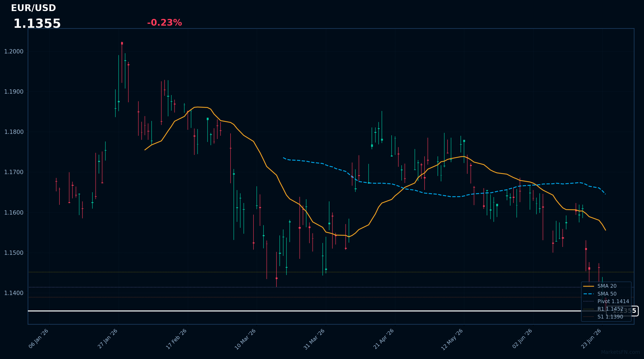Click the 1.1600 y-axis label

(x=14, y=213)
